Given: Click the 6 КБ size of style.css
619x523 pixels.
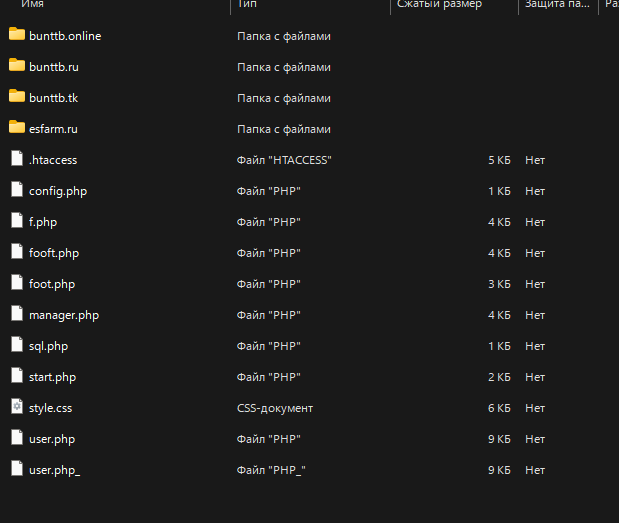Looking at the screenshot, I should click(499, 408).
